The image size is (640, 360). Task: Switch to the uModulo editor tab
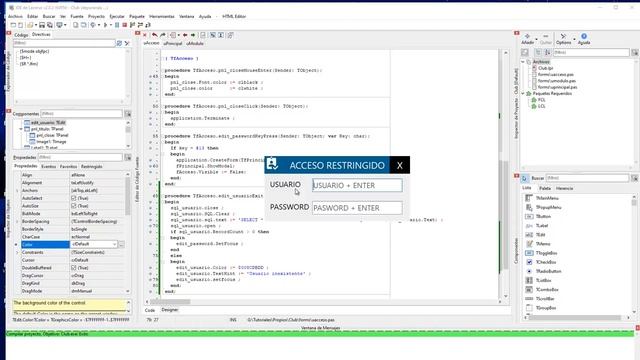click(195, 43)
